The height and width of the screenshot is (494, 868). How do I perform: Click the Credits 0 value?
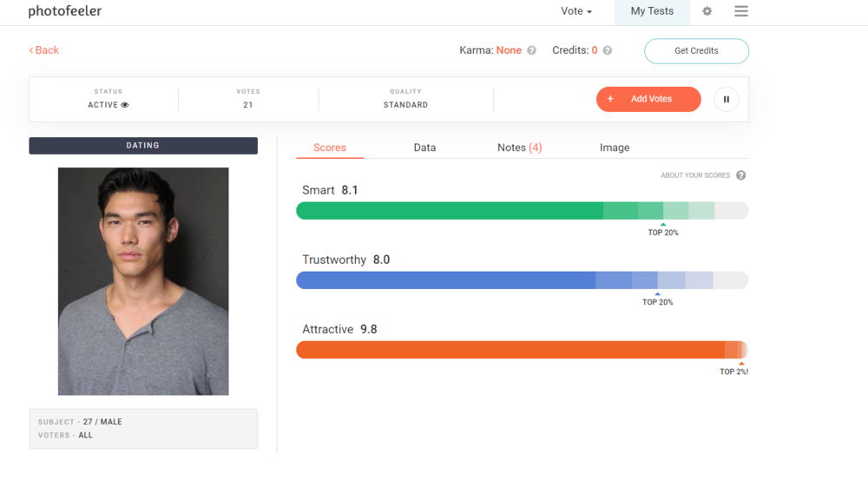595,50
